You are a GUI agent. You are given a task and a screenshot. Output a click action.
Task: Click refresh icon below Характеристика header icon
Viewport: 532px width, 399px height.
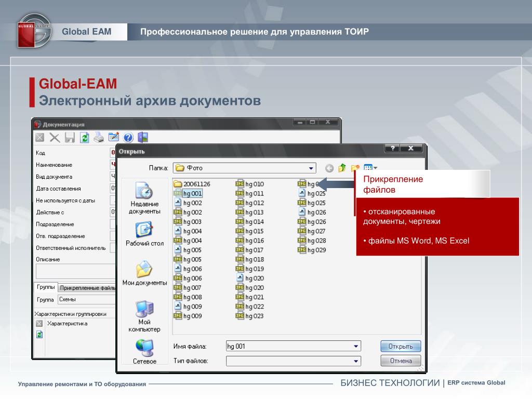point(39,335)
